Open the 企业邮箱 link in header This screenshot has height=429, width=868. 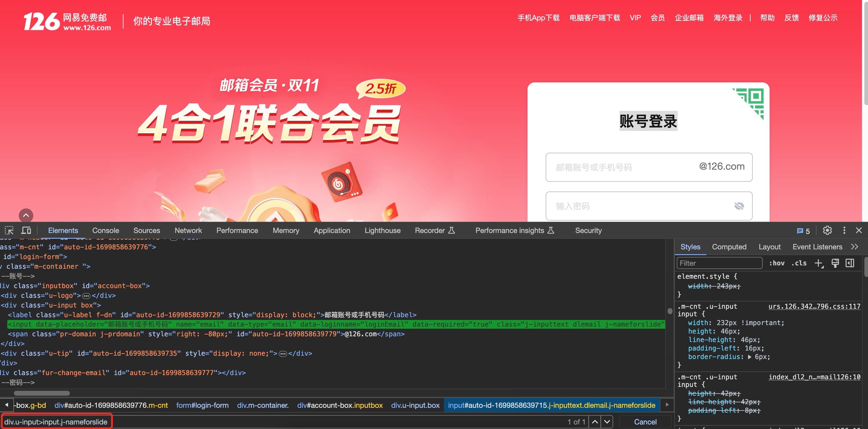point(689,18)
